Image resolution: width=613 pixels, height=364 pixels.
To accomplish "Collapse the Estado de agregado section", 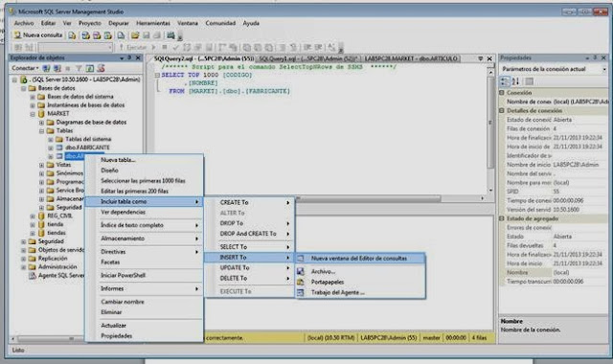I will click(502, 219).
